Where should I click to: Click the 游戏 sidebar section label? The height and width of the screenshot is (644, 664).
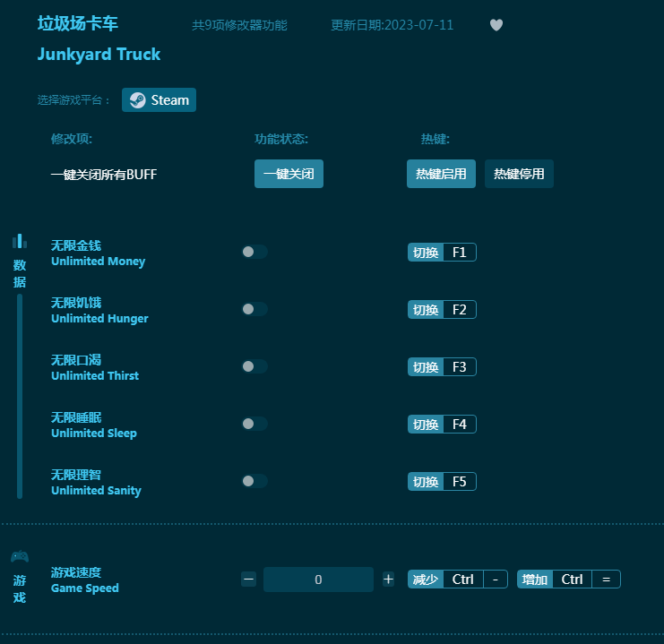[x=20, y=589]
